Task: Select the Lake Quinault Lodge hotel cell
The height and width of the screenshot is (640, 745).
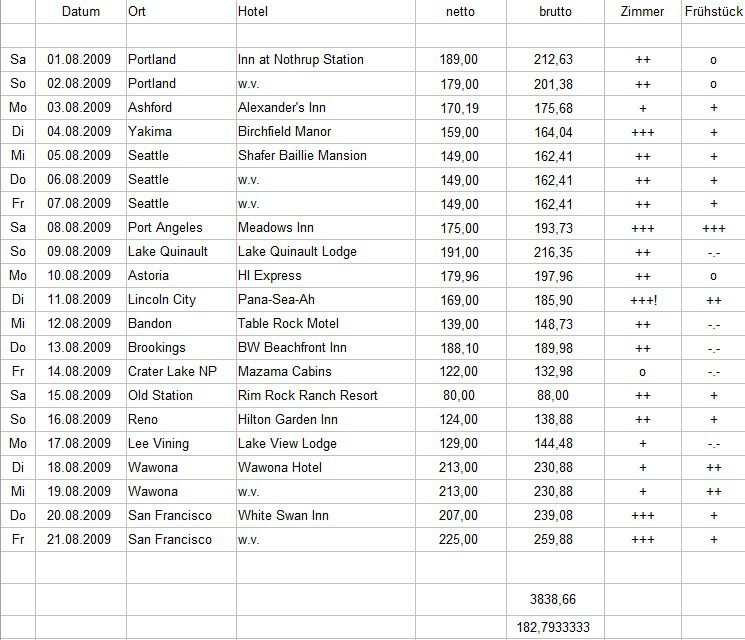Action: pyautogui.click(x=297, y=251)
